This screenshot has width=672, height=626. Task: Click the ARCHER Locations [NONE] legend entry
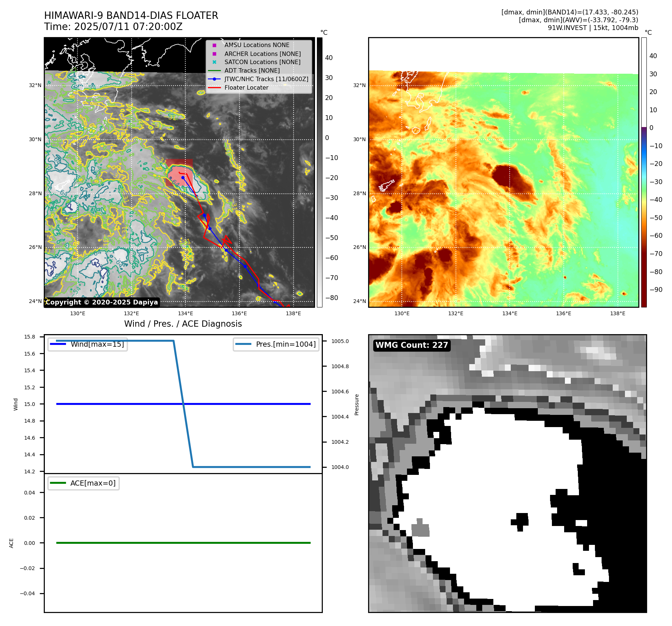(x=262, y=54)
